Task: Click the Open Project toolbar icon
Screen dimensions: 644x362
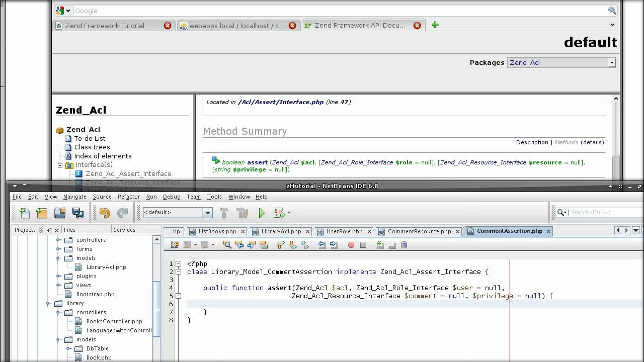Action: pos(60,213)
